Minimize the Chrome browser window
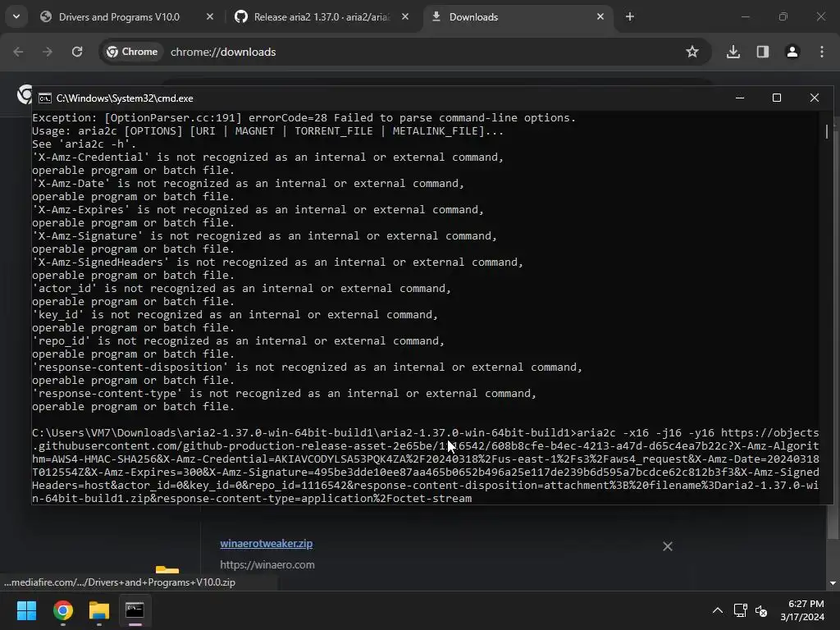Screen dimensions: 840x630 click(745, 16)
